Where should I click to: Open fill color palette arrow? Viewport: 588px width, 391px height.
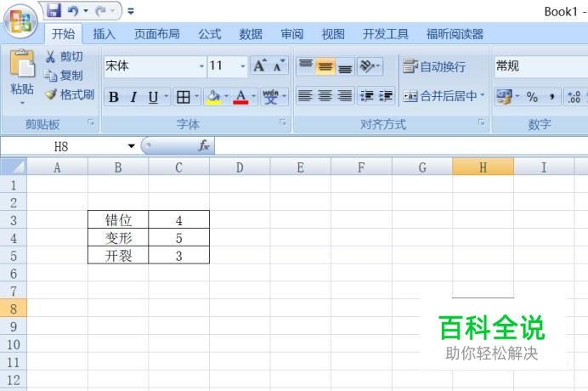point(227,97)
